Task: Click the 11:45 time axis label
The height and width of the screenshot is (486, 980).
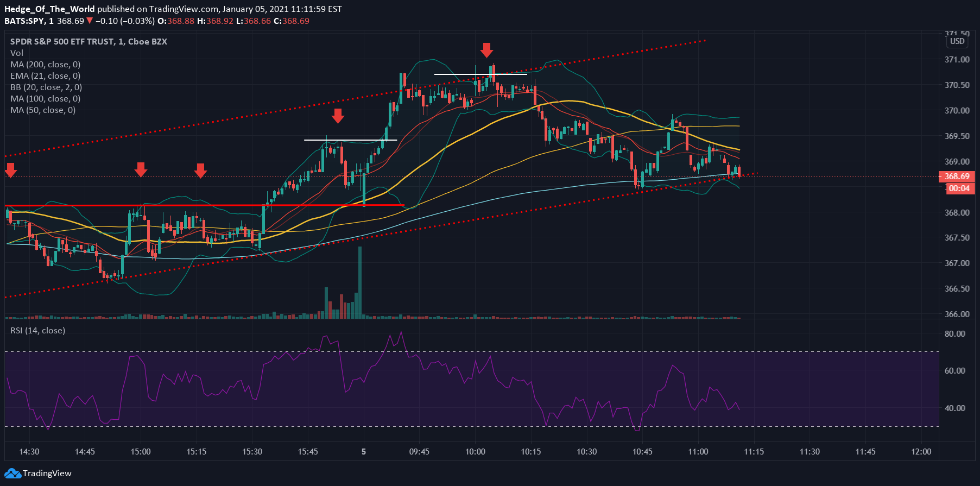Action: tap(865, 452)
